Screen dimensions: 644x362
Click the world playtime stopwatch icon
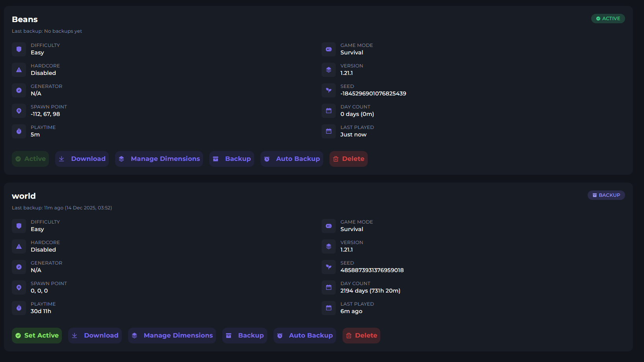pos(19,308)
